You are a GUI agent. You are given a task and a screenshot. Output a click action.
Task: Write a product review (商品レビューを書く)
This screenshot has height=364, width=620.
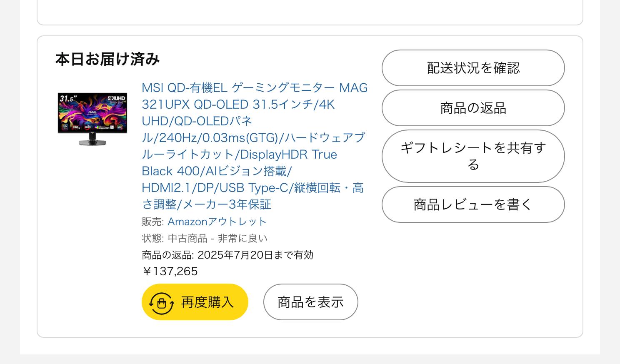point(473,204)
